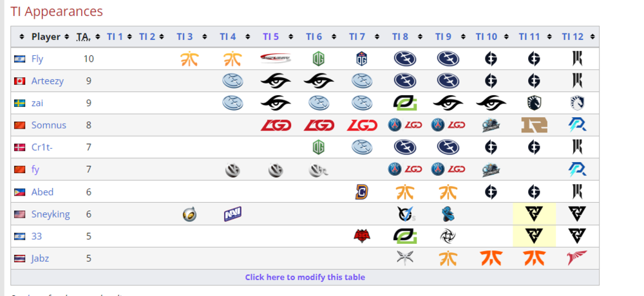644x296 pixels.
Task: Click Cr1t-'s OG logo under TI 6
Action: click(x=318, y=147)
